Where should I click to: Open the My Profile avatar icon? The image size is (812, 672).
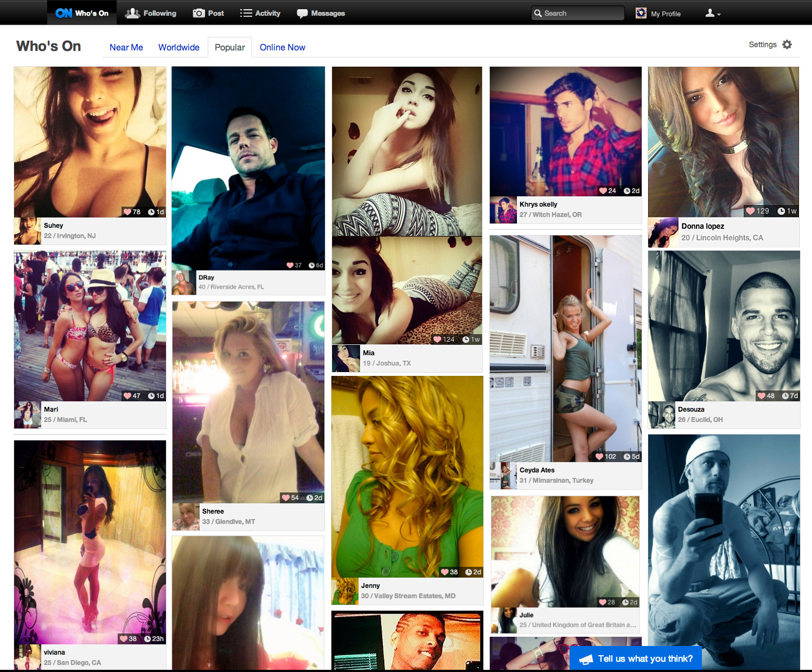click(641, 13)
